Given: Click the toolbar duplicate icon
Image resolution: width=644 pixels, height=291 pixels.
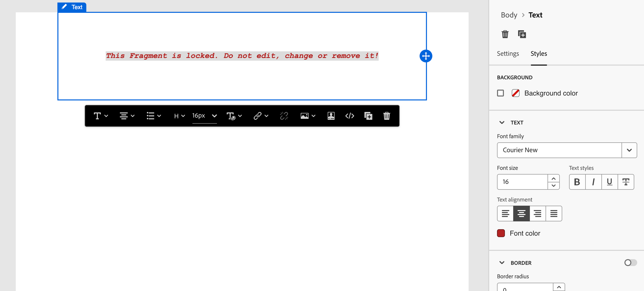Looking at the screenshot, I should coord(368,116).
